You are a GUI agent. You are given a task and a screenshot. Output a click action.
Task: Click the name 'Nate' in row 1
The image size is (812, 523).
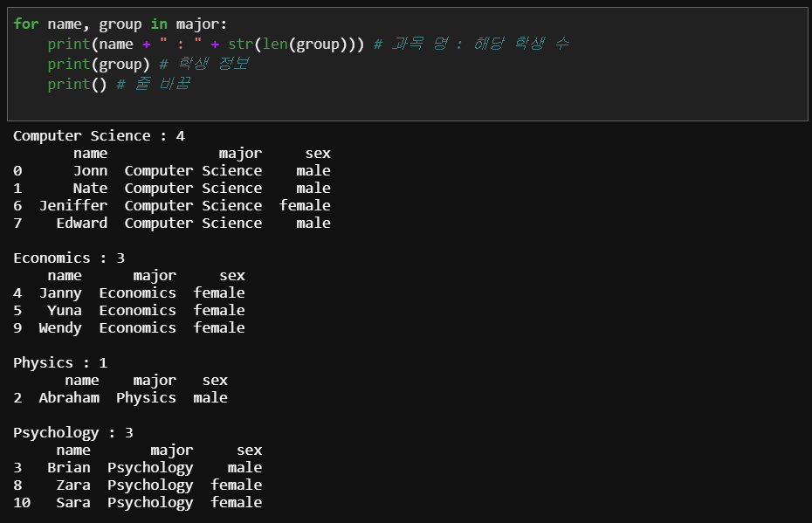pyautogui.click(x=90, y=188)
